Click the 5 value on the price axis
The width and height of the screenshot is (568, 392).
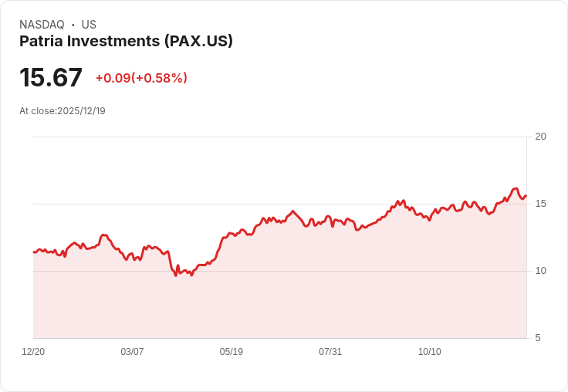coord(539,338)
